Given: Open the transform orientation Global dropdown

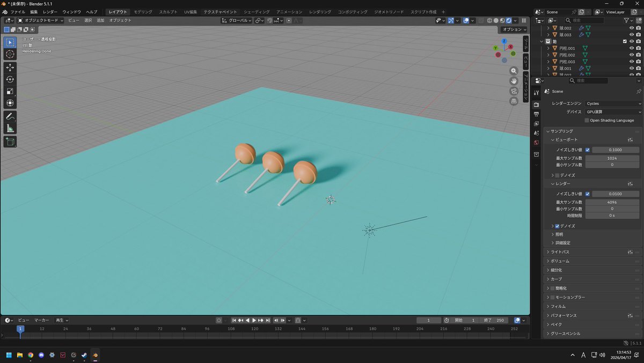Looking at the screenshot, I should [x=237, y=20].
